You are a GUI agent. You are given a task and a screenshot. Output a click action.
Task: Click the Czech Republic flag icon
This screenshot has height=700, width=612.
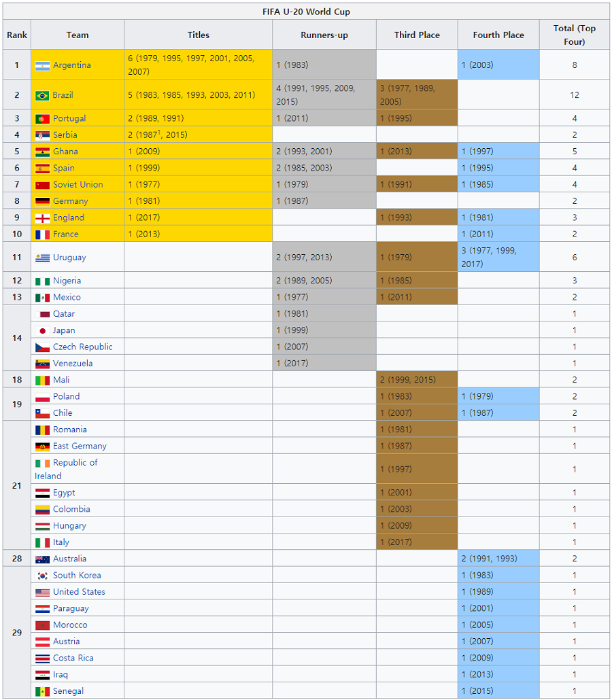click(42, 347)
